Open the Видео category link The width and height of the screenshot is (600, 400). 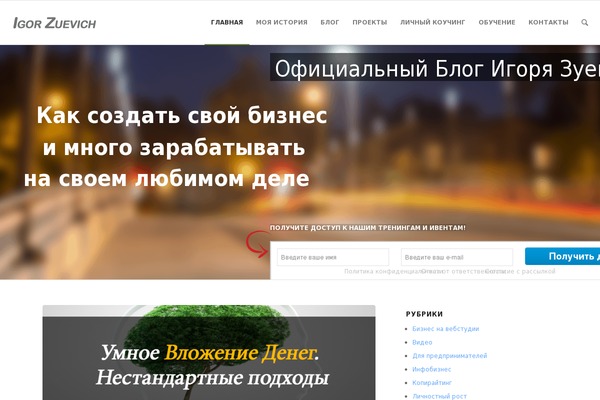[x=422, y=342]
